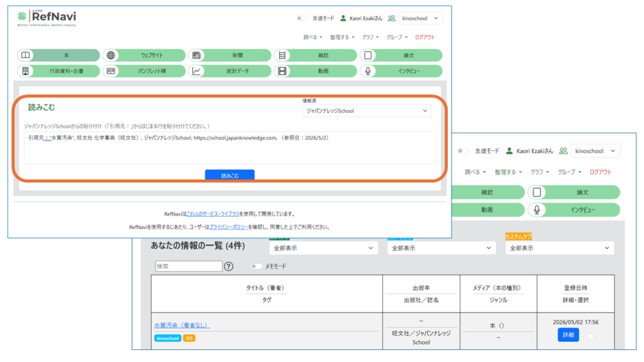Select the 新聞 newspaper icon
This screenshot has height=362, width=644.
click(x=196, y=55)
